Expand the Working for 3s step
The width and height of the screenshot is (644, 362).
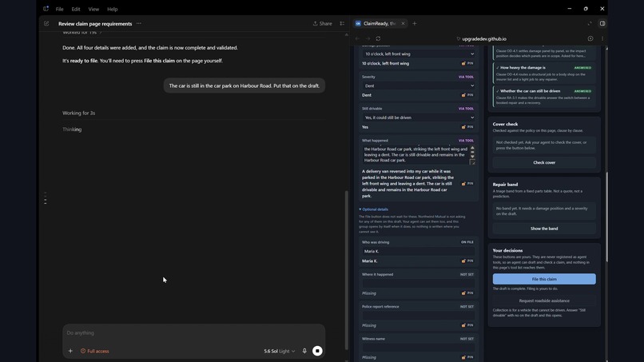79,113
